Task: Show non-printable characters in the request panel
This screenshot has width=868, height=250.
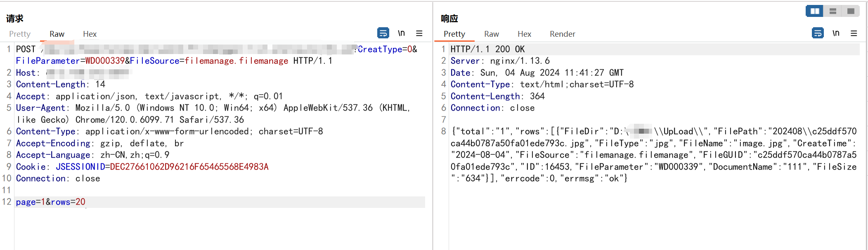Action: 401,33
